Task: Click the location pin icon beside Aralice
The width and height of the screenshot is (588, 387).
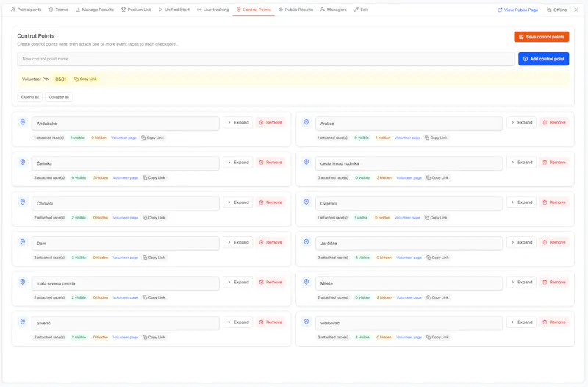Action: coord(306,122)
